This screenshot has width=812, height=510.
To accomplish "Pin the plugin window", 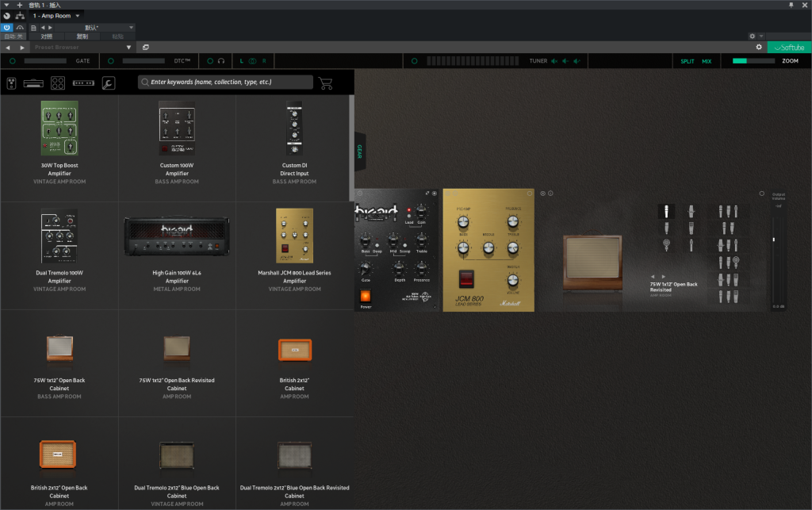I will (x=791, y=5).
